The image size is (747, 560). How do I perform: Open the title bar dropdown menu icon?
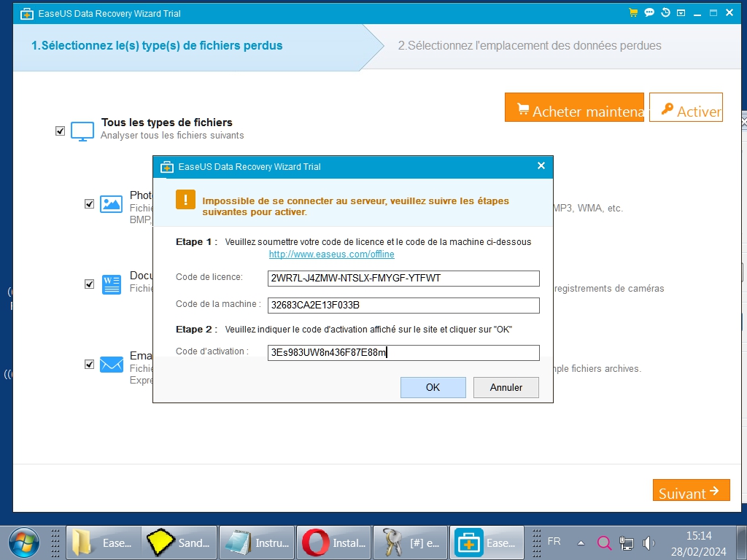pyautogui.click(x=681, y=13)
